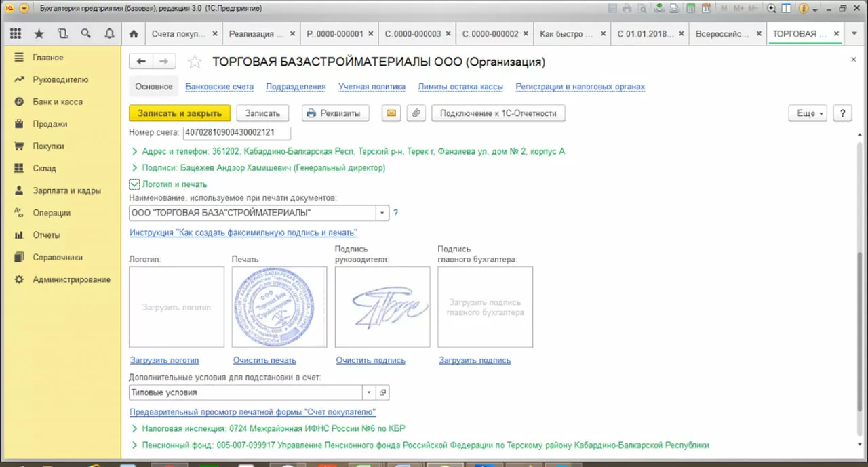868x467 pixels.
Task: Open Типовые условия dropdown arrow
Action: 369,392
